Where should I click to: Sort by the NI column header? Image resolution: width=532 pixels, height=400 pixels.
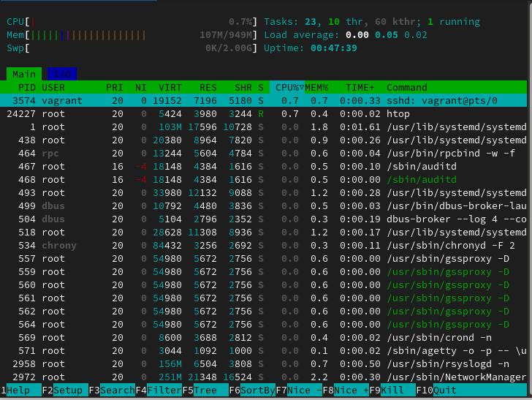coord(141,87)
